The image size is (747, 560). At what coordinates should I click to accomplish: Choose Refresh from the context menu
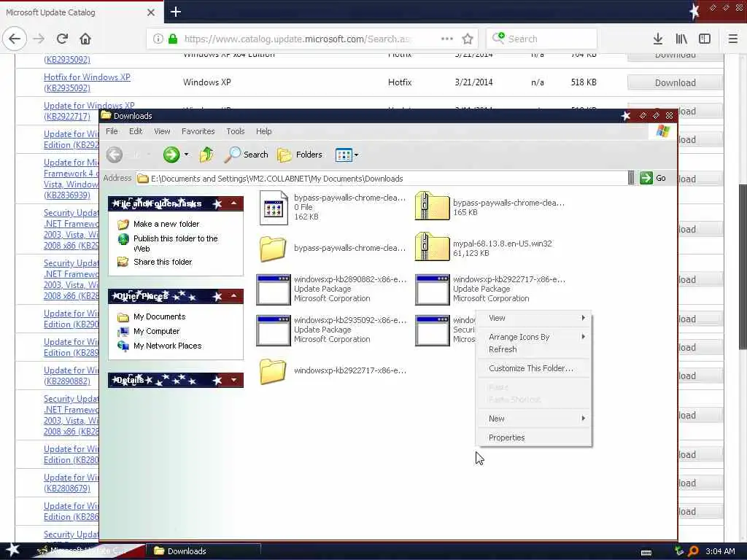534,349
